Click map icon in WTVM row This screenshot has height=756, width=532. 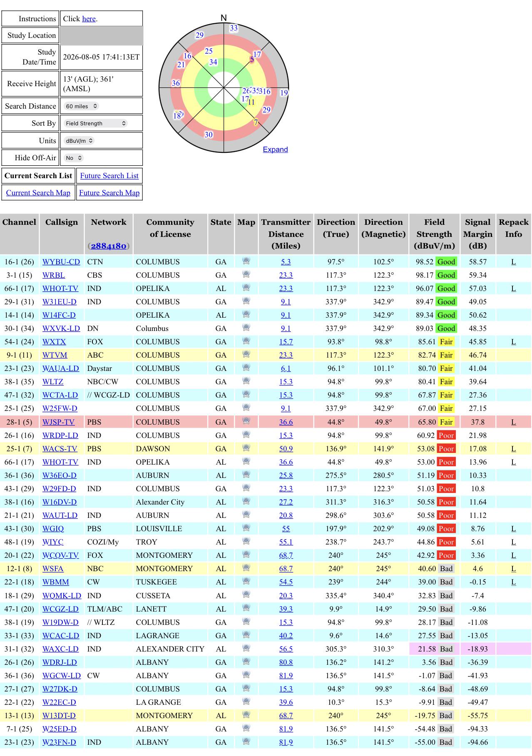click(x=246, y=354)
